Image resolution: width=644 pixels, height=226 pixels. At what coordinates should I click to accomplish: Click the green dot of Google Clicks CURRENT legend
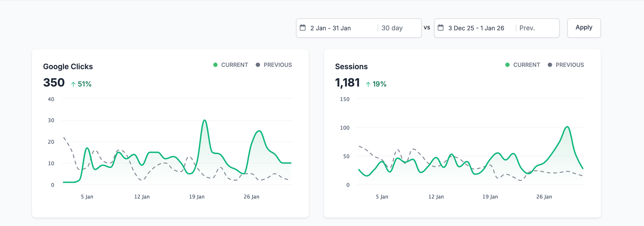pyautogui.click(x=215, y=65)
